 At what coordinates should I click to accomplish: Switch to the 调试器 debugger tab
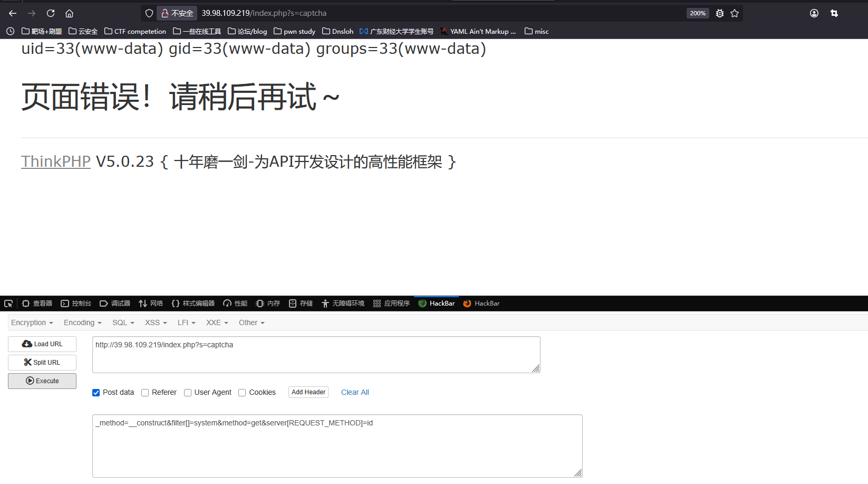[115, 303]
